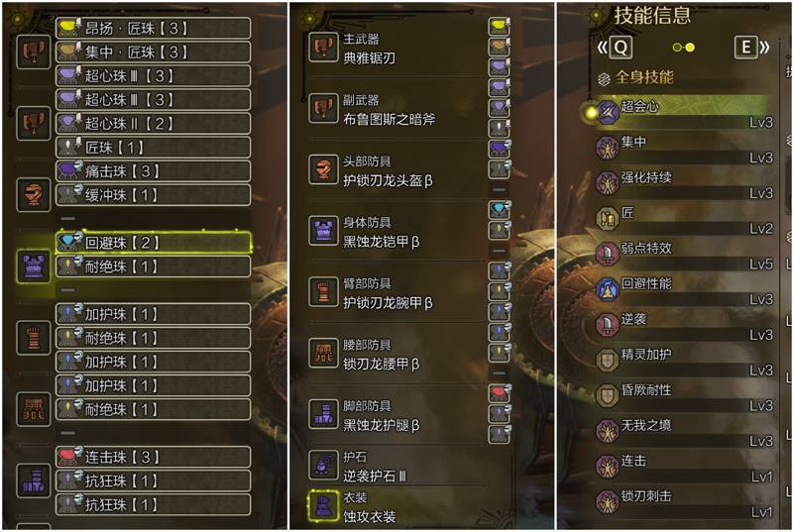Select the 昂扬·匠珠【3】 decoration slot
793x532 pixels.
coord(154,29)
